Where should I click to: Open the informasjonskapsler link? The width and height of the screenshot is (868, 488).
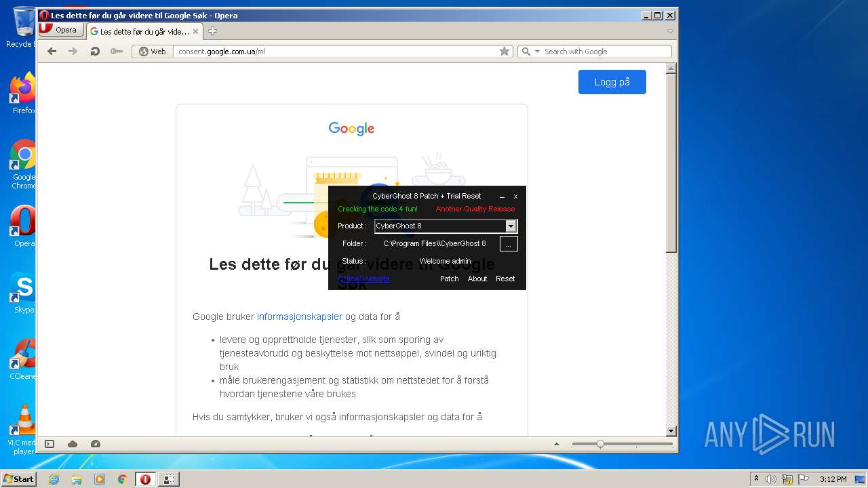tap(300, 317)
